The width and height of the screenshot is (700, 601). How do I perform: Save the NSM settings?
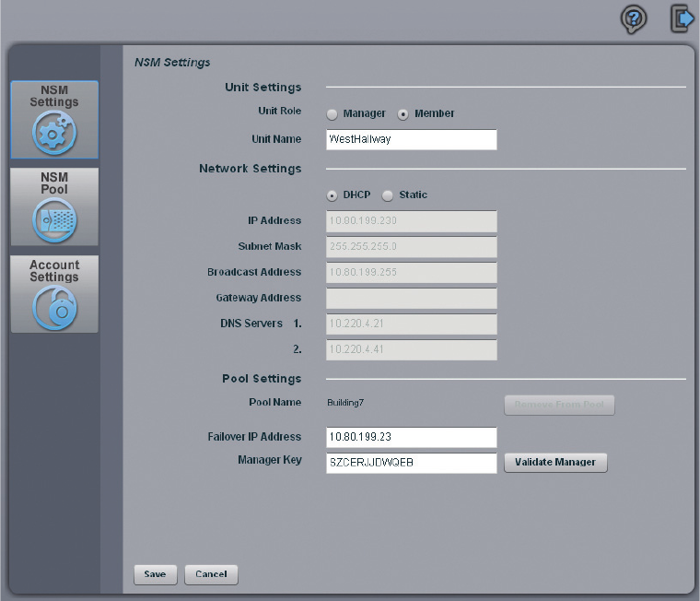156,574
